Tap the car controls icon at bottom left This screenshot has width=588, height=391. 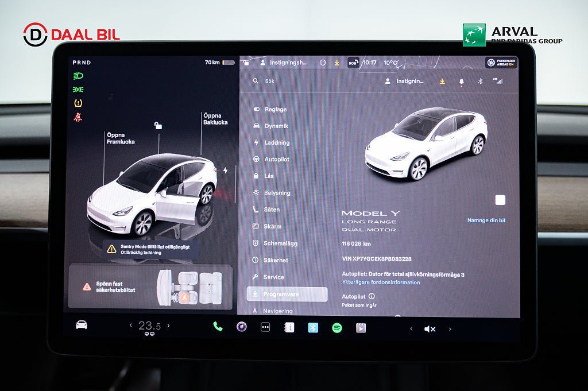82,325
